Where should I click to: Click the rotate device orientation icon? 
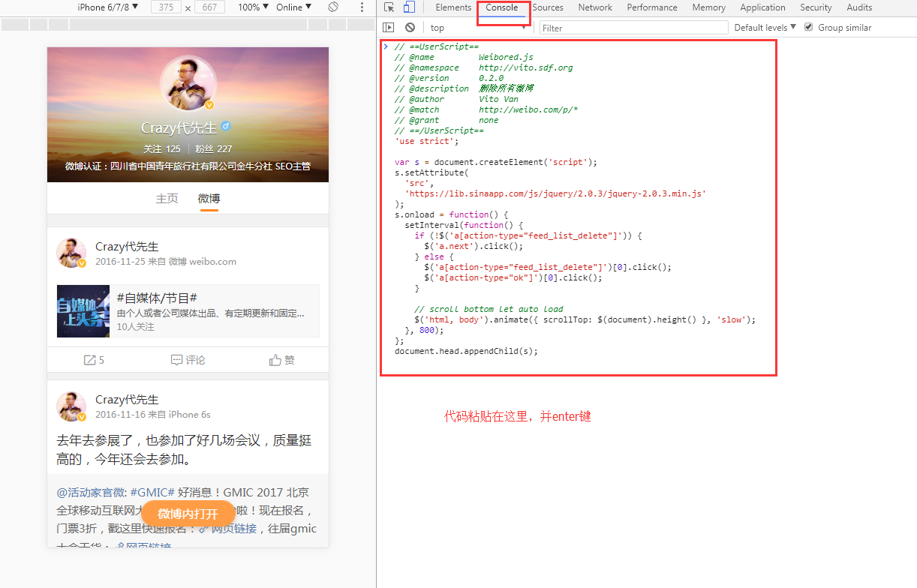tap(333, 7)
